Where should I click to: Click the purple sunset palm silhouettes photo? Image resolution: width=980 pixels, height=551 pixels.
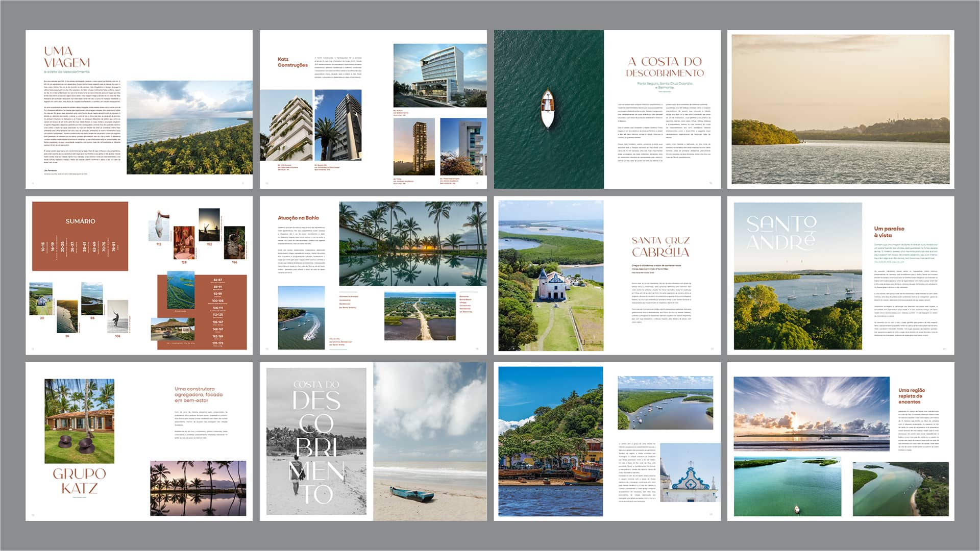click(198, 488)
